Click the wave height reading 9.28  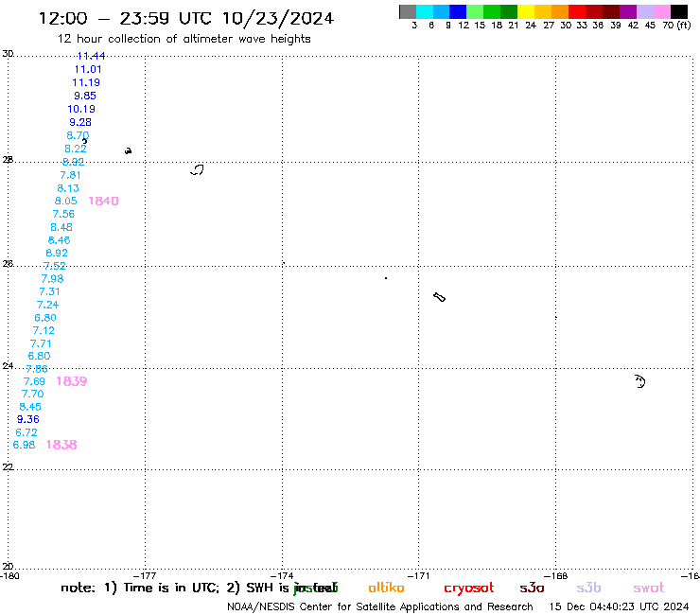pos(79,122)
